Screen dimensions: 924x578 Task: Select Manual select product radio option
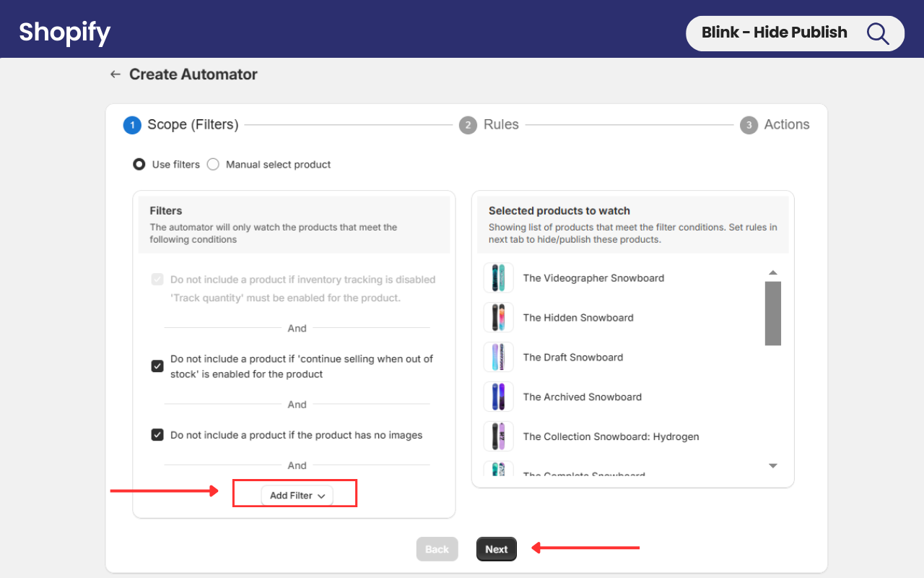[213, 165]
